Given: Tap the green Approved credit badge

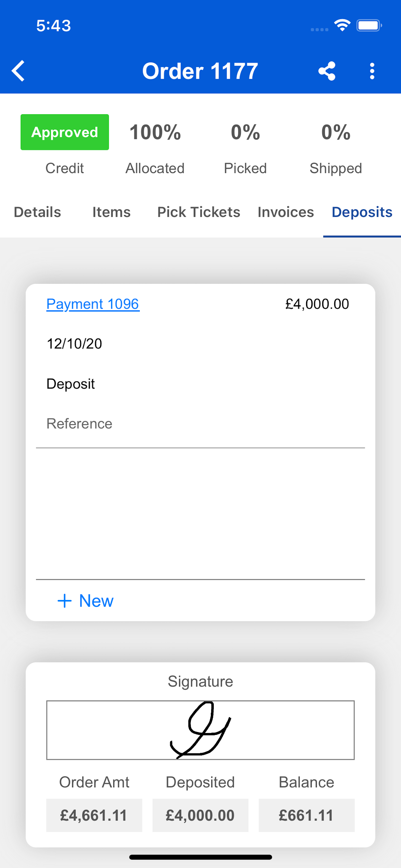Looking at the screenshot, I should tap(65, 132).
